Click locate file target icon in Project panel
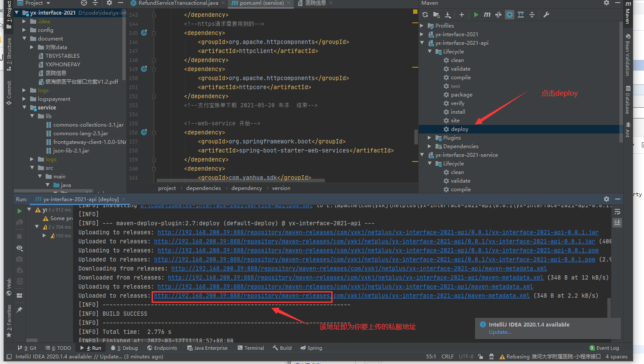644x364 pixels. pos(84,3)
